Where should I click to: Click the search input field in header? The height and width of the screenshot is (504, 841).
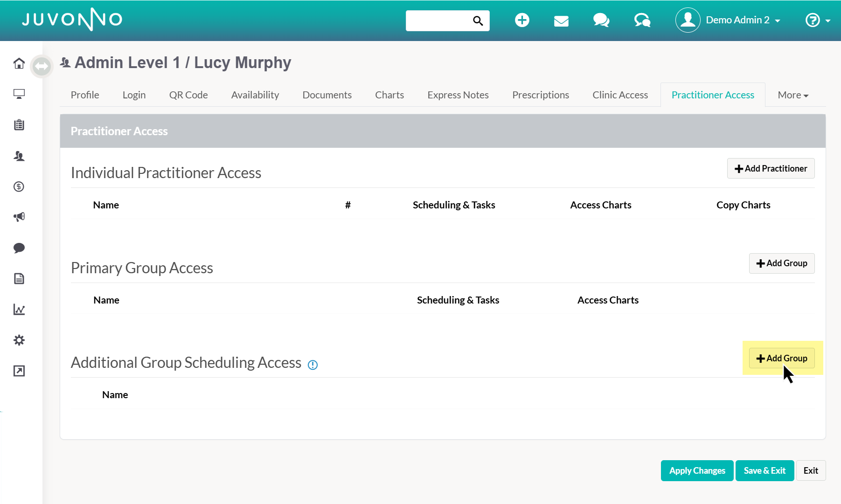pos(439,21)
